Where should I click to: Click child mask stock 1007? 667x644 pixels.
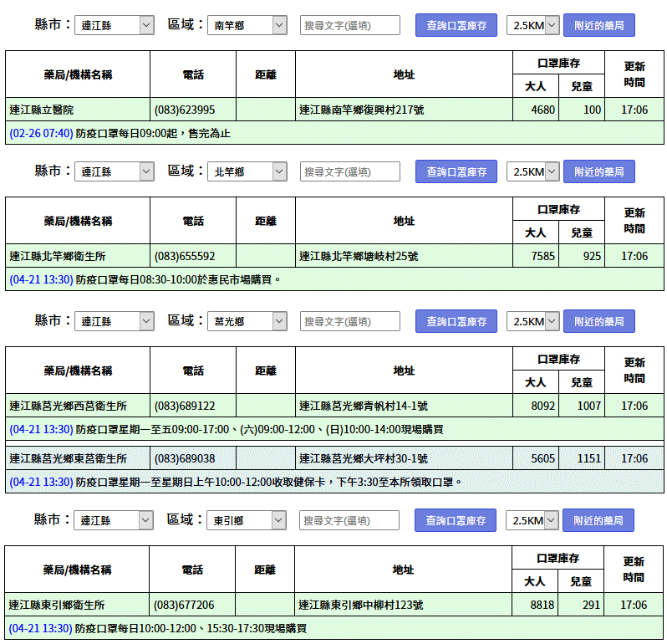point(588,406)
